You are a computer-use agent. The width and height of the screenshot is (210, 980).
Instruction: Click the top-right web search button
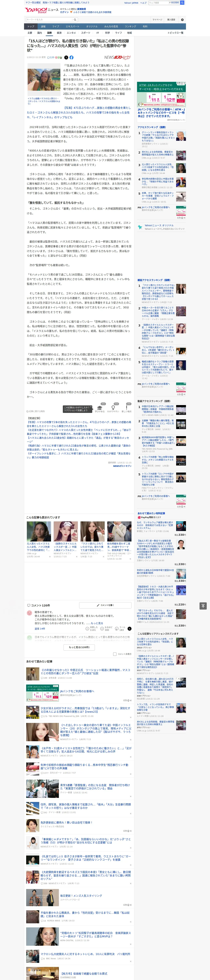182,3
